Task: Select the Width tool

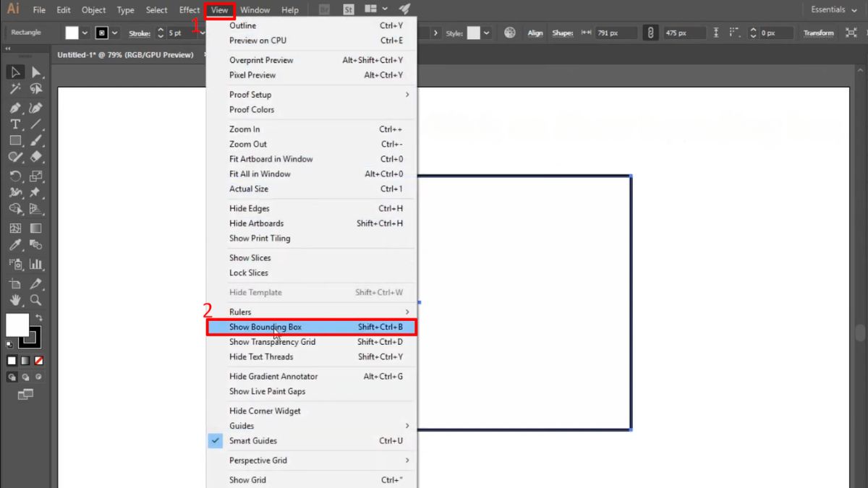Action: pos(15,192)
